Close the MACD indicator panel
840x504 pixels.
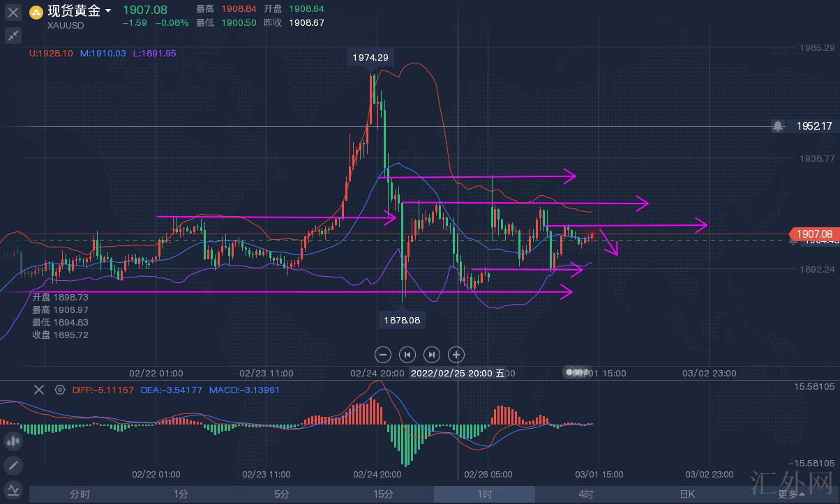click(39, 390)
